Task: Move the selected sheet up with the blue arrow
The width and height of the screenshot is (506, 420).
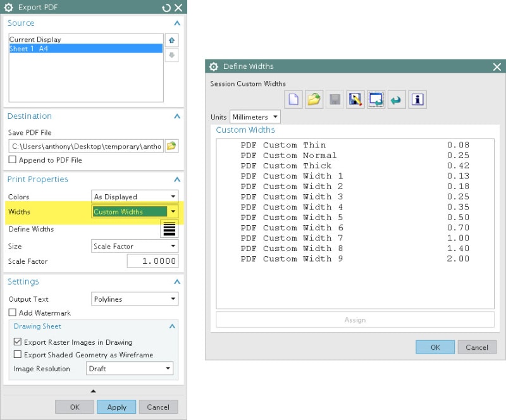Action: [171, 40]
